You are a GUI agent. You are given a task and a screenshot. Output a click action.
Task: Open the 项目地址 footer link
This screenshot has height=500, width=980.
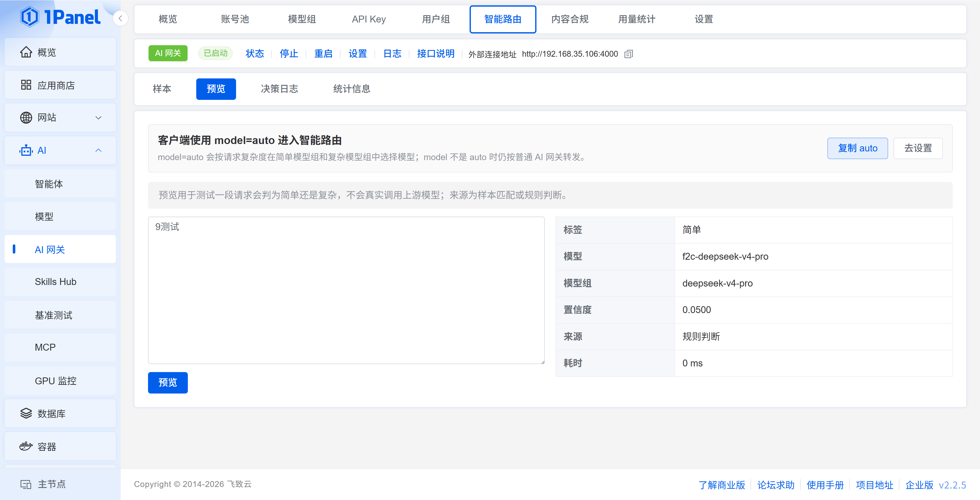click(x=874, y=485)
